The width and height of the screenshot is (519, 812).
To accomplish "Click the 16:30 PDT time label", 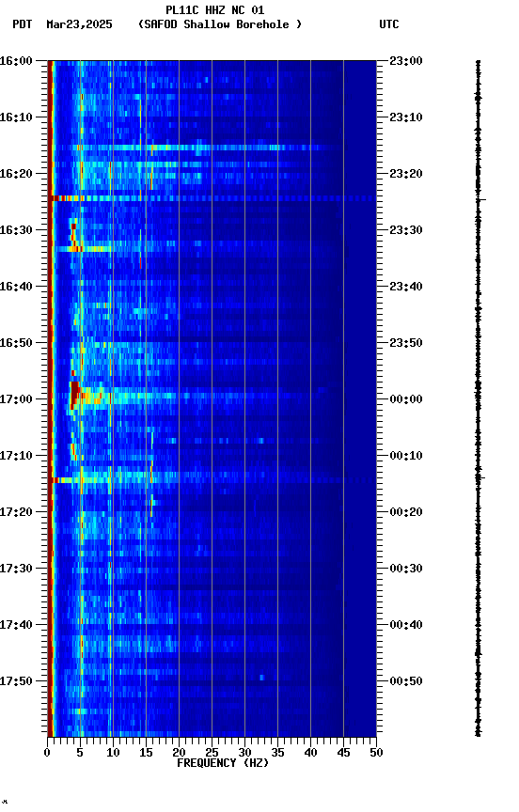I will [16, 230].
